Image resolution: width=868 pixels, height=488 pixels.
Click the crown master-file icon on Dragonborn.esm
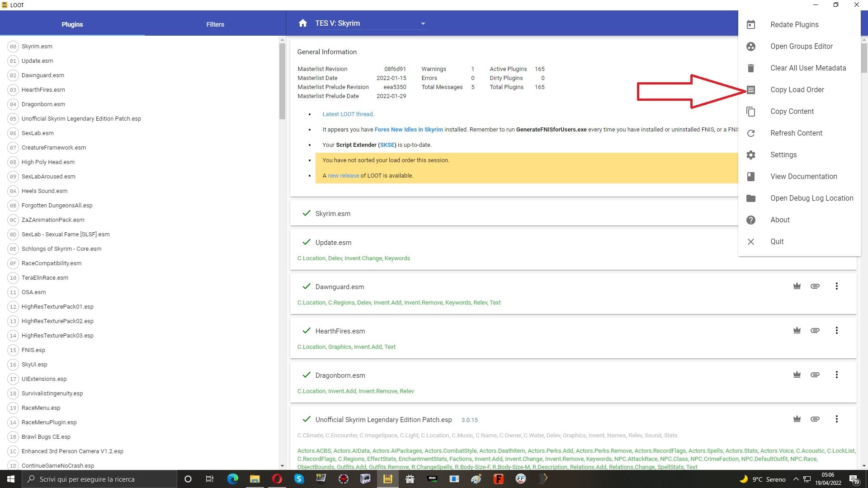797,375
